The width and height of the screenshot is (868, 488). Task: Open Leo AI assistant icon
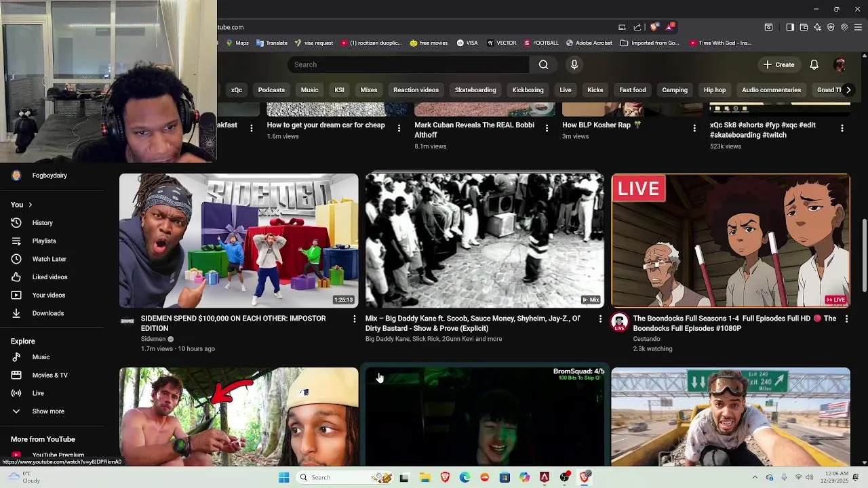(817, 27)
